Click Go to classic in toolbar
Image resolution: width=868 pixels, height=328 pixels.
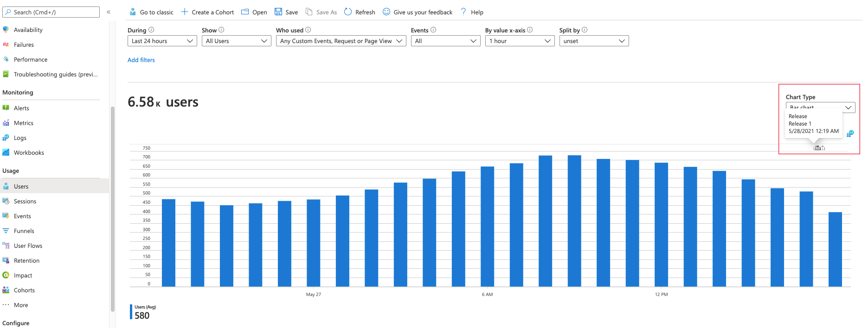click(151, 12)
